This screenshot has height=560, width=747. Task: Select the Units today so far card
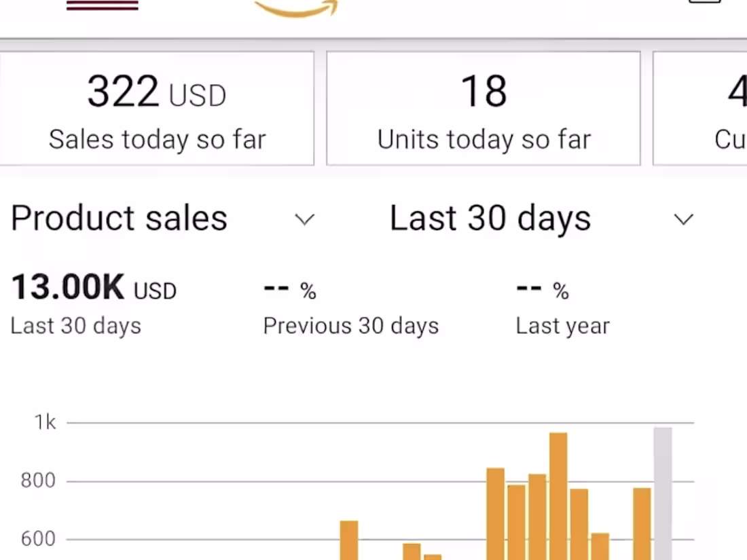(x=483, y=109)
